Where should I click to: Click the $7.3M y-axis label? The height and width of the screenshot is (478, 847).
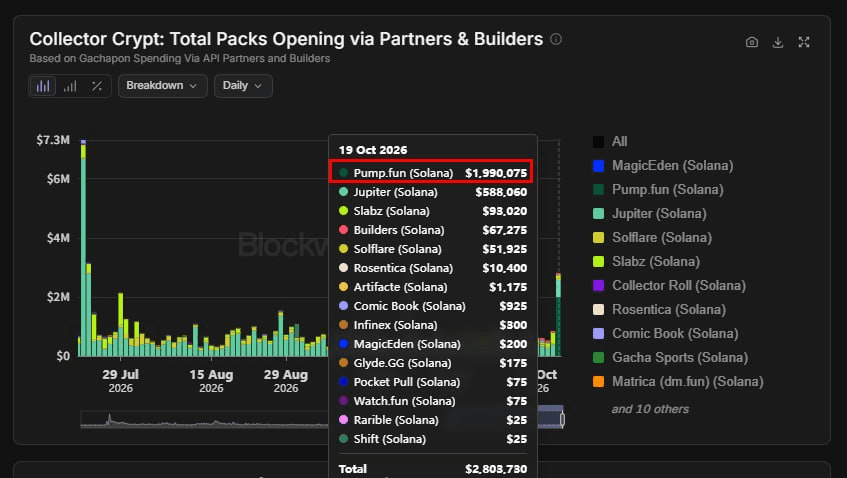coord(53,140)
